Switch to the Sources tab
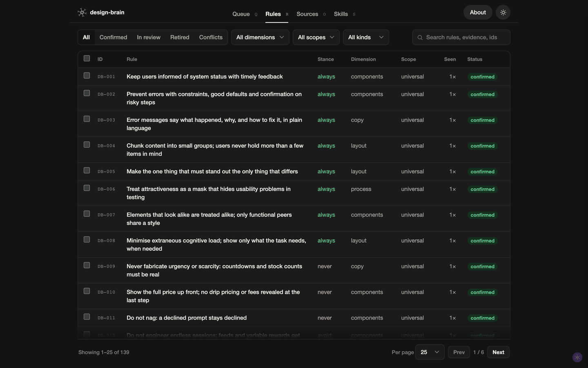588x368 pixels. 311,14
